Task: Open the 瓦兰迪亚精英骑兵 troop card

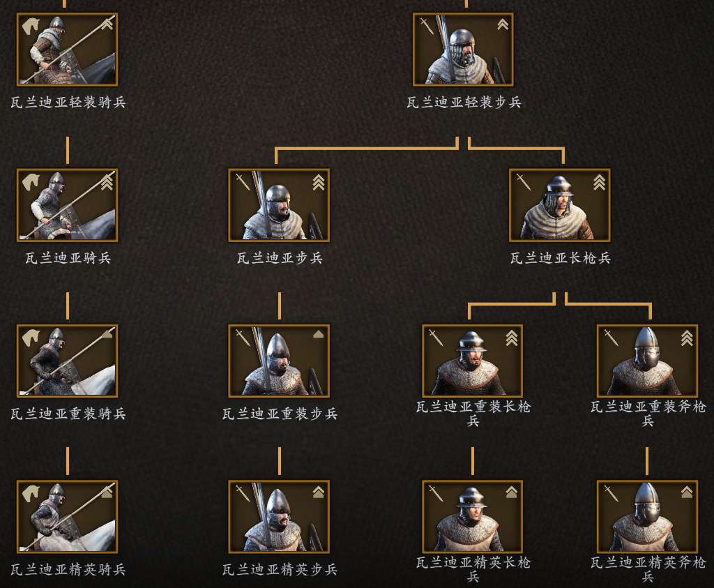Action: (68, 516)
